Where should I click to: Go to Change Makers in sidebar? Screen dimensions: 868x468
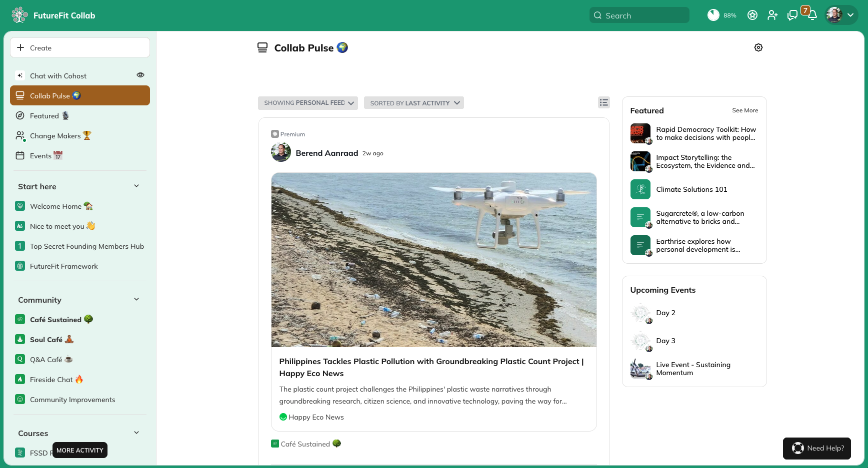coord(55,136)
